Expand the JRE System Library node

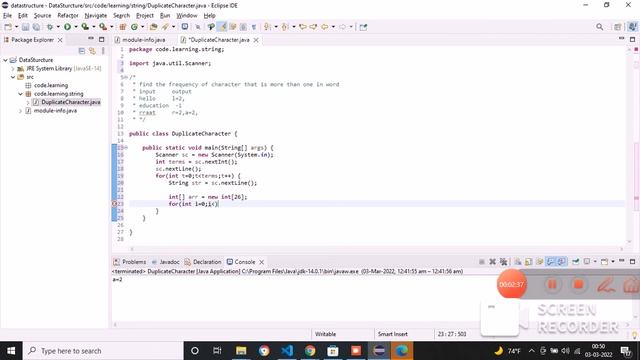tap(13, 69)
